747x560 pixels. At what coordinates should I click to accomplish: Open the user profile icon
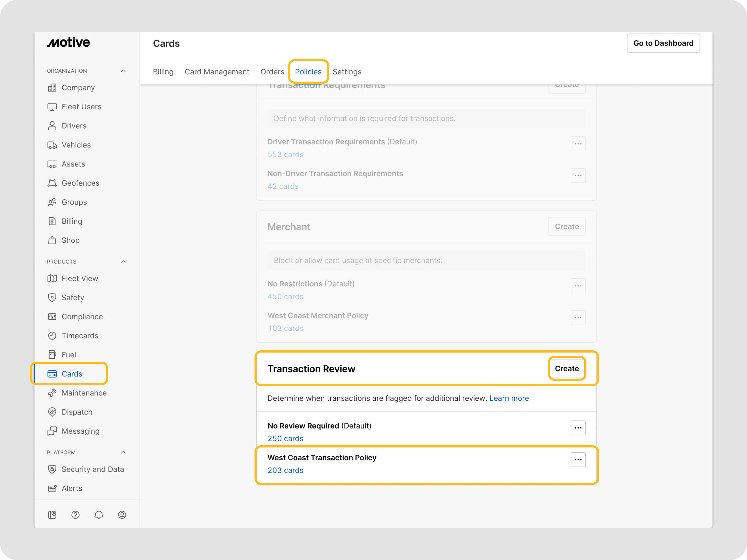pos(122,514)
